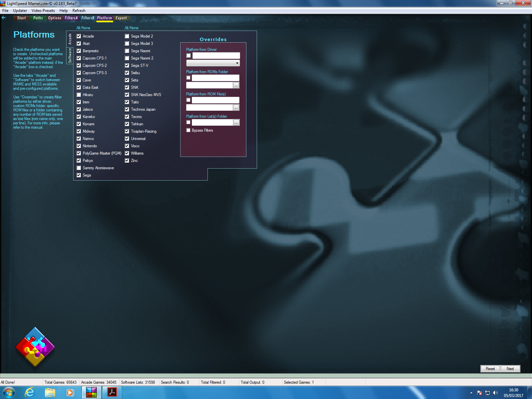
Task: Uncheck the Konami checkbox
Action: tap(79, 124)
